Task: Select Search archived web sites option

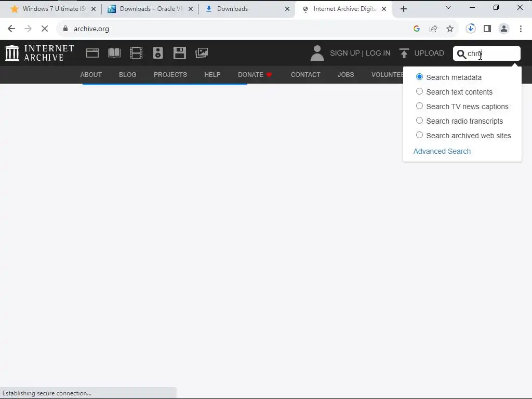Action: click(419, 136)
